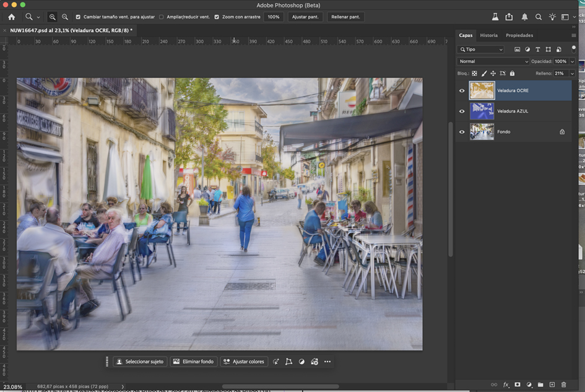585x392 pixels.
Task: Switch to the Historia tab
Action: [488, 35]
